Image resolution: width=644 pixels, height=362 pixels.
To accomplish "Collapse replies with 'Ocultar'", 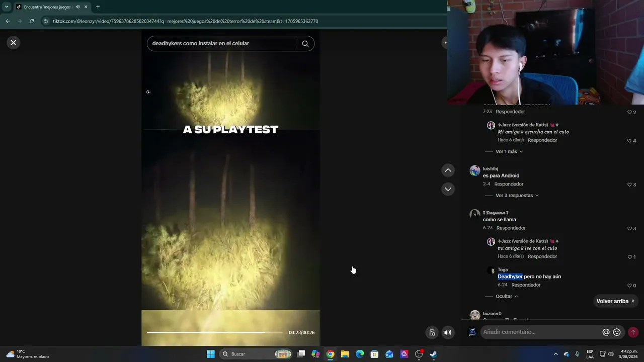I will [x=507, y=297].
